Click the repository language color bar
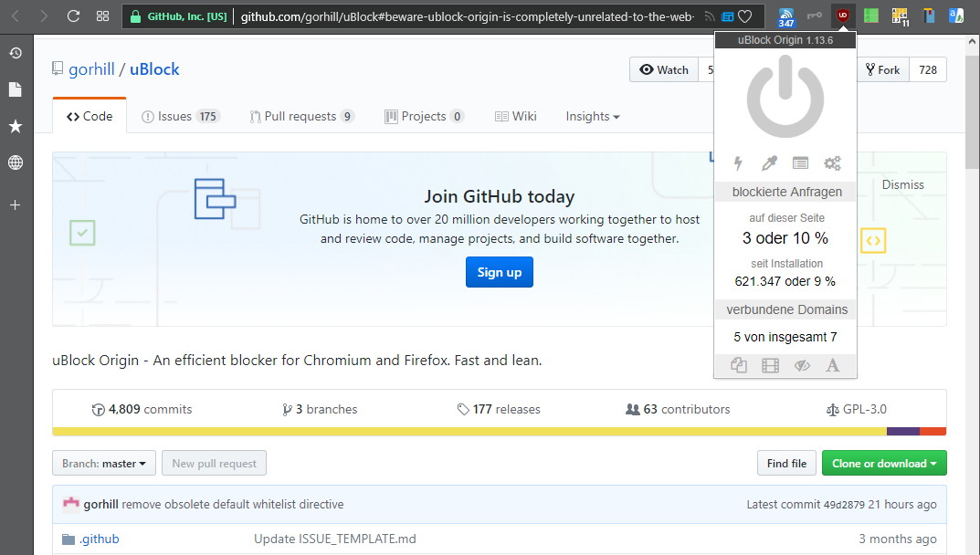This screenshot has width=980, height=555. pos(500,431)
